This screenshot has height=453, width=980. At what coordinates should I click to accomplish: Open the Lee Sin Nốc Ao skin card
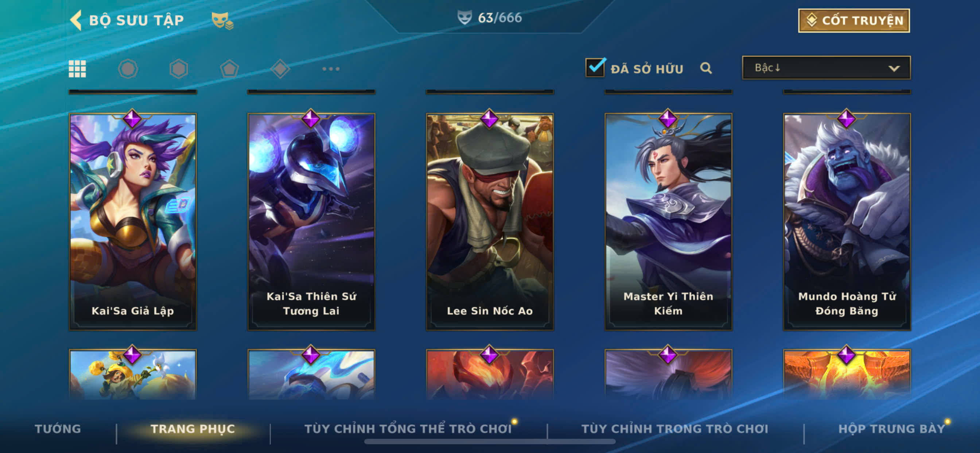pyautogui.click(x=490, y=221)
